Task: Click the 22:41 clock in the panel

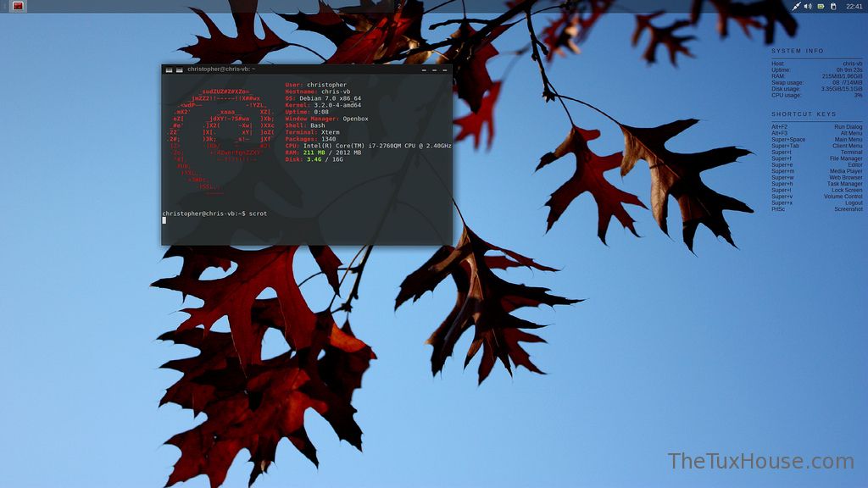Action: coord(854,6)
